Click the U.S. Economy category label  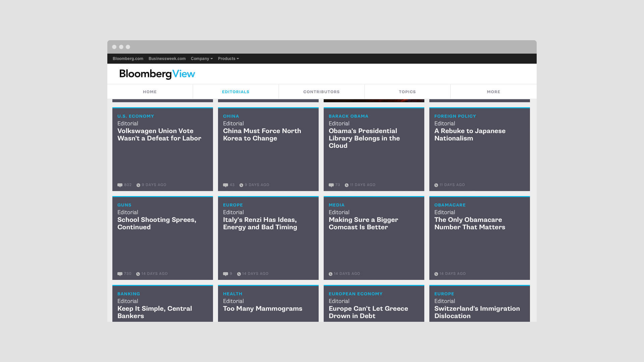(136, 116)
